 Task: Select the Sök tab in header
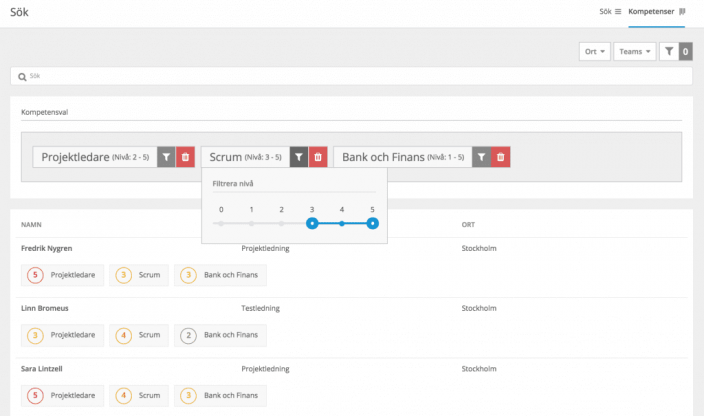[610, 11]
